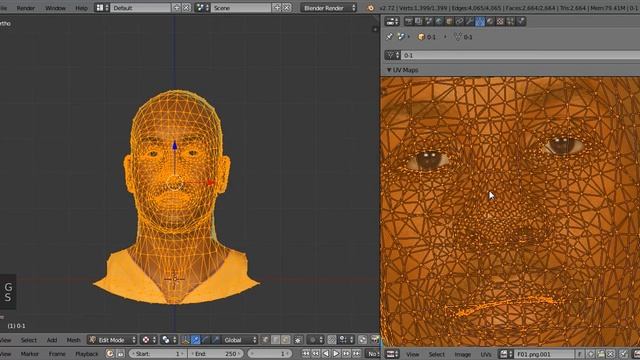Switch to Scene properties tab

point(429,21)
